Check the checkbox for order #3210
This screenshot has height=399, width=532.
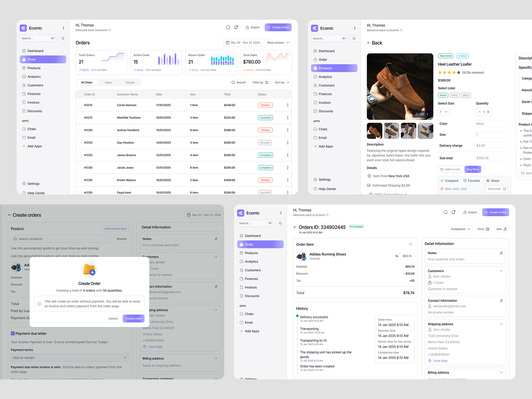pos(80,105)
